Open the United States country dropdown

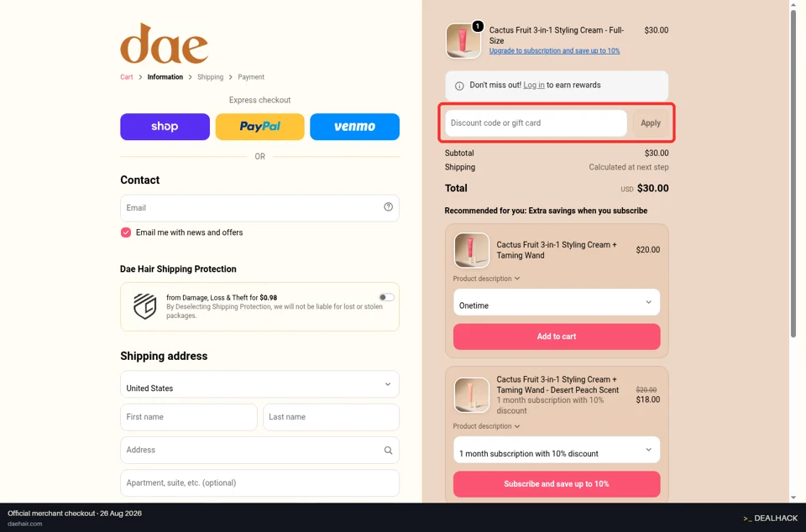coord(259,384)
